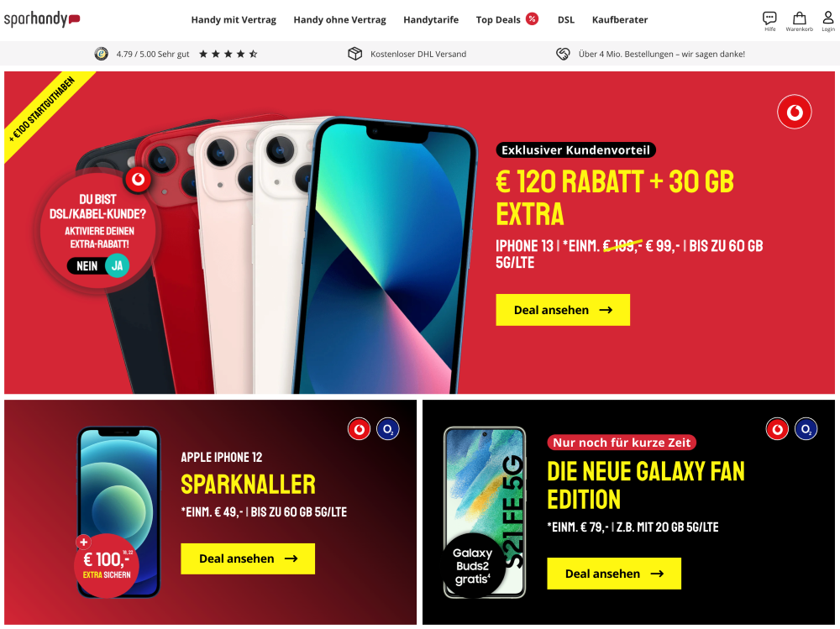Click the Login user icon
Image resolution: width=840 pixels, height=629 pixels.
[827, 22]
